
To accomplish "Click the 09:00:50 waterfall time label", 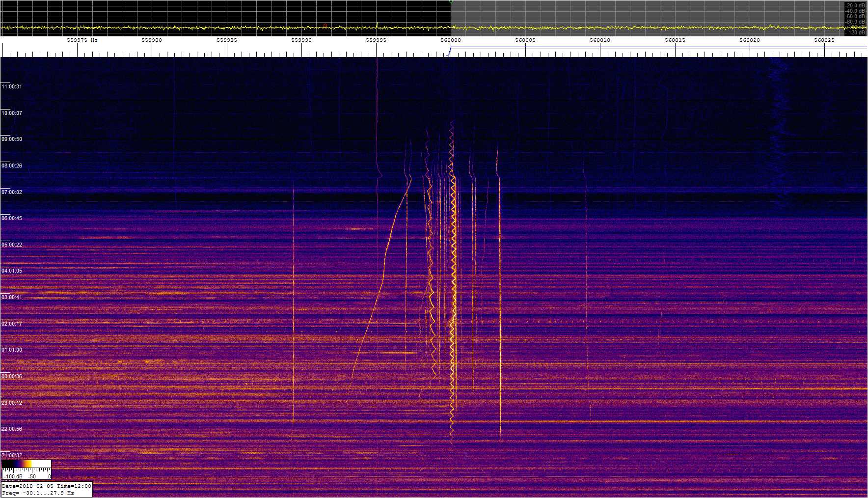I will coord(12,139).
